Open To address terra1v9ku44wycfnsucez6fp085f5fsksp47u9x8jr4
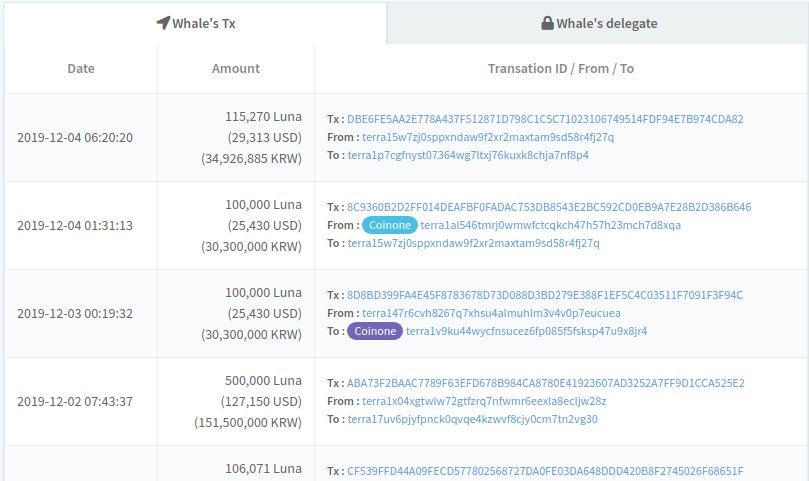This screenshot has height=481, width=809. [x=526, y=331]
